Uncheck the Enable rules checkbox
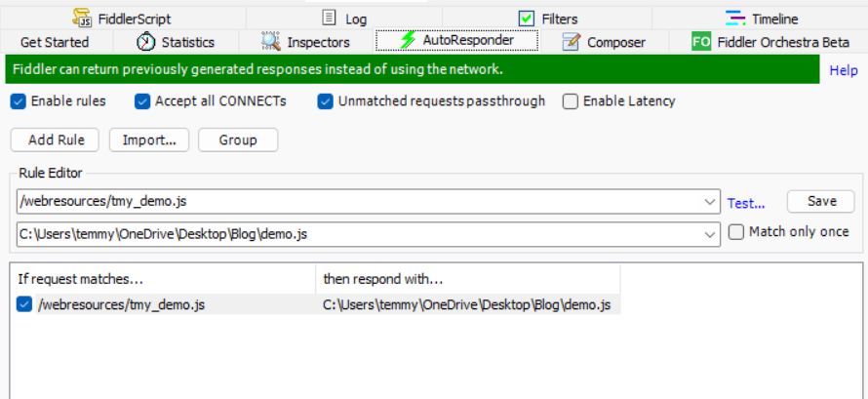Viewport: 868px width, 399px height. coord(19,101)
